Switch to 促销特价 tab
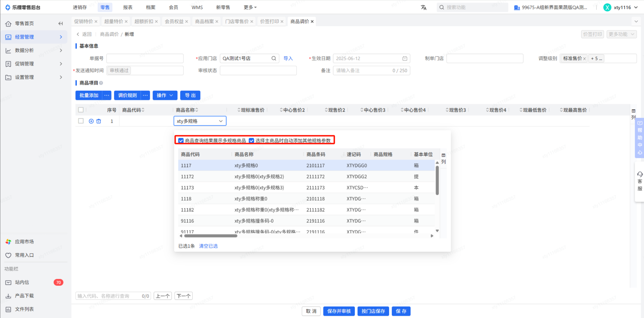 coord(83,21)
